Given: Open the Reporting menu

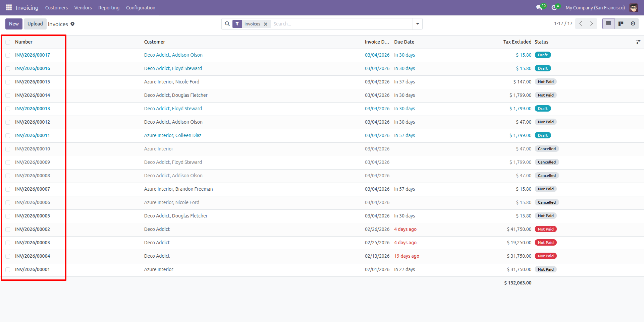Looking at the screenshot, I should click(x=109, y=7).
